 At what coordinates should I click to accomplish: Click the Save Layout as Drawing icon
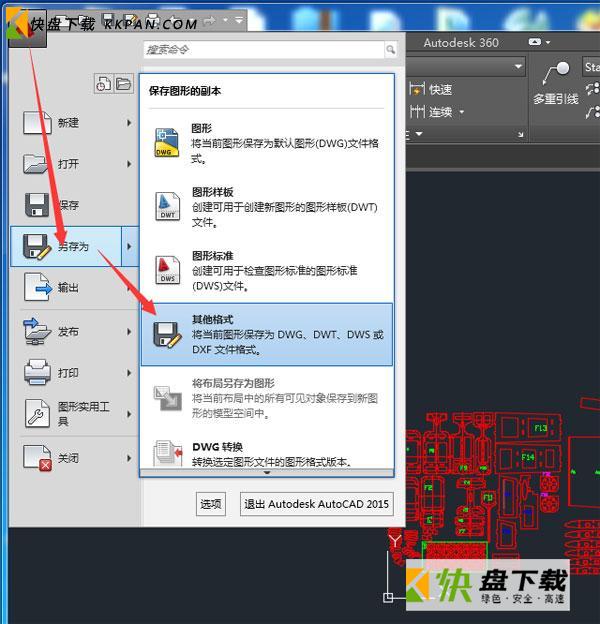[x=168, y=398]
